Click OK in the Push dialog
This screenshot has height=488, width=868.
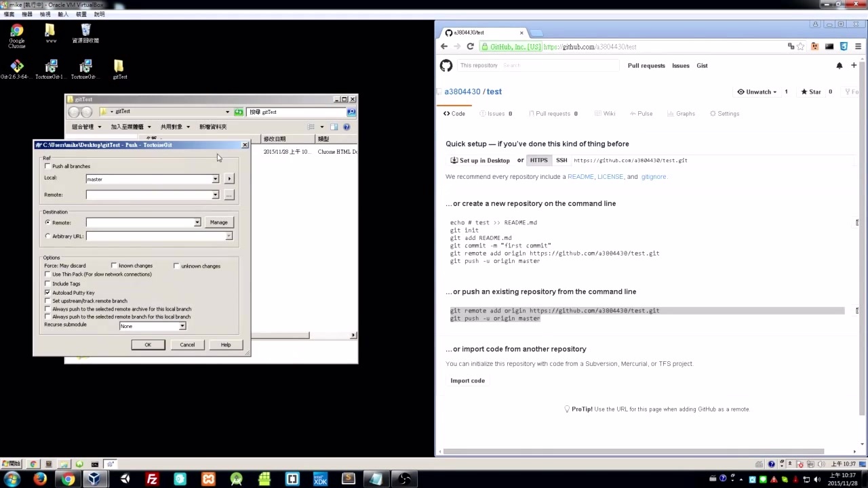[x=147, y=345]
